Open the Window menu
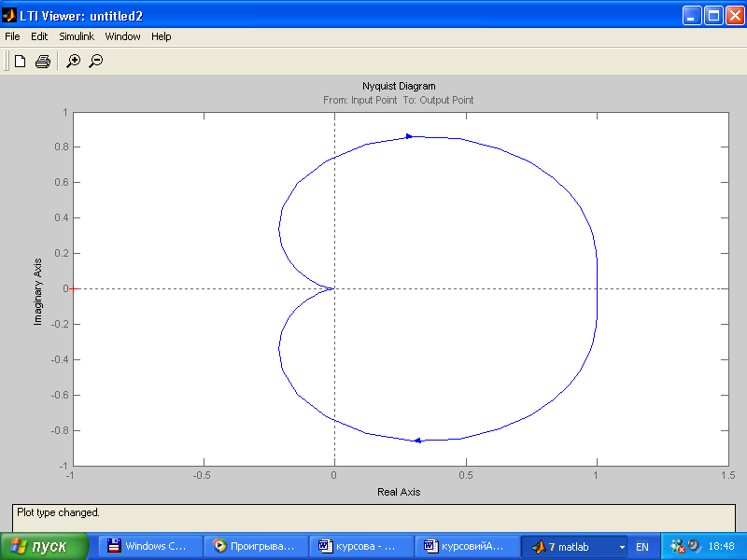Image resolution: width=747 pixels, height=560 pixels. point(122,36)
